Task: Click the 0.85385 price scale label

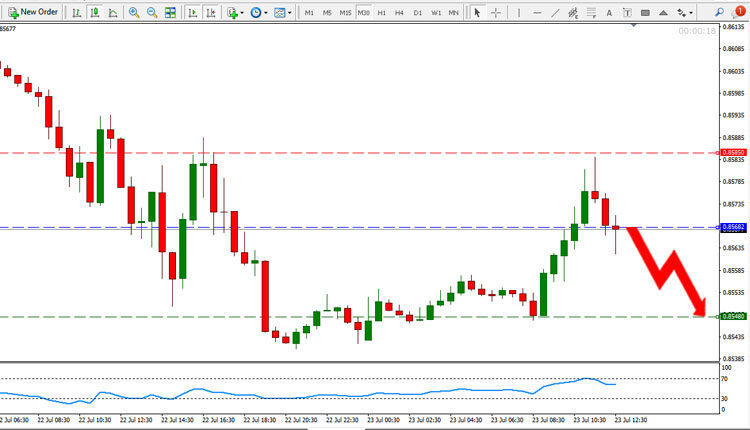Action: click(x=733, y=359)
